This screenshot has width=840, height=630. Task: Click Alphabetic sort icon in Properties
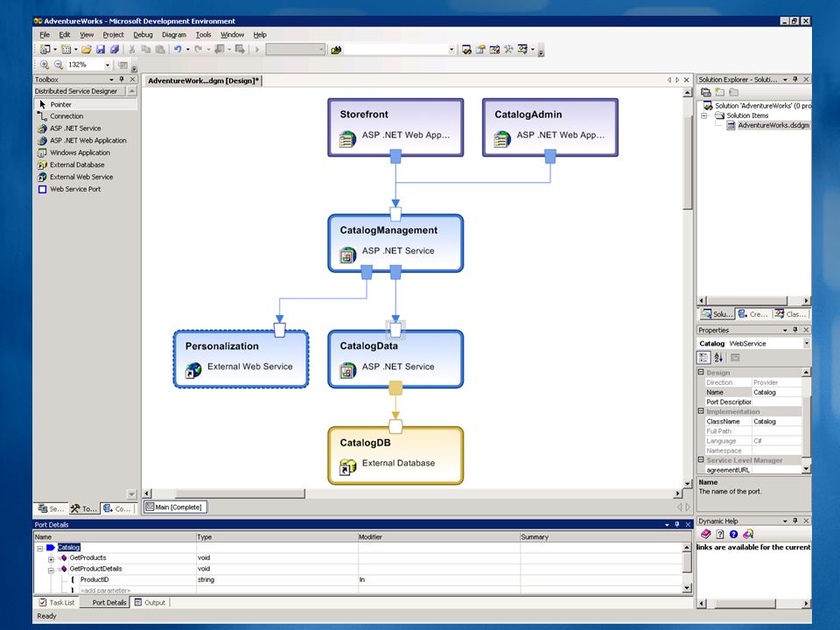pyautogui.click(x=718, y=357)
